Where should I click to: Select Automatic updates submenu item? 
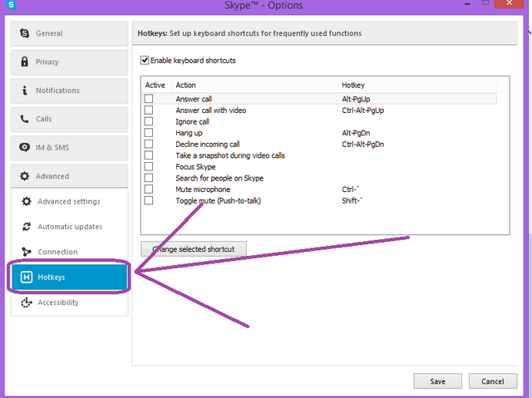tap(70, 227)
